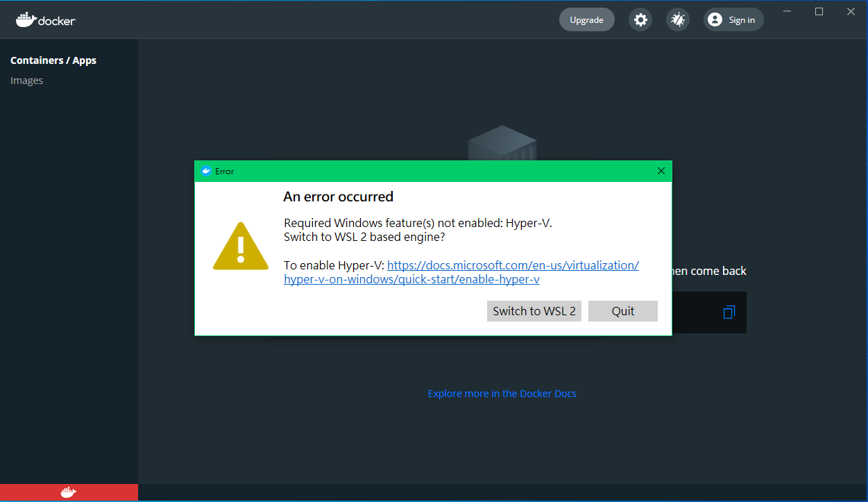
Task: Click the red Docker engine status whale
Action: coord(68,492)
